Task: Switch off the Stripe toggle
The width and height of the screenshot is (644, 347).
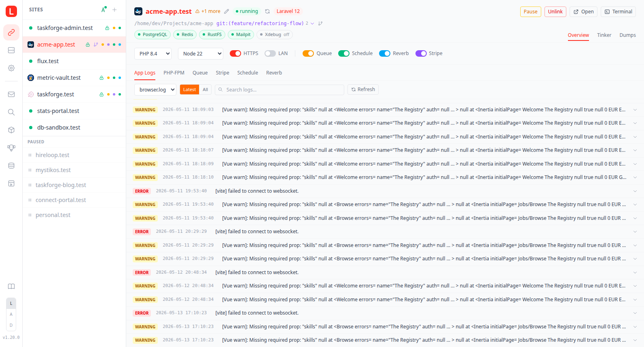Action: coord(421,53)
